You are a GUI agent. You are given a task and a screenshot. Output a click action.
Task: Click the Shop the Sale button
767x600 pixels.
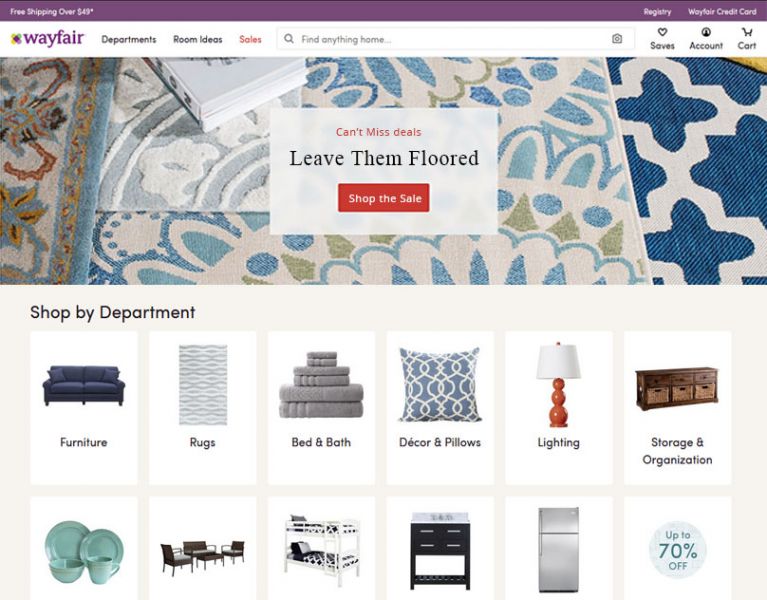(x=384, y=198)
